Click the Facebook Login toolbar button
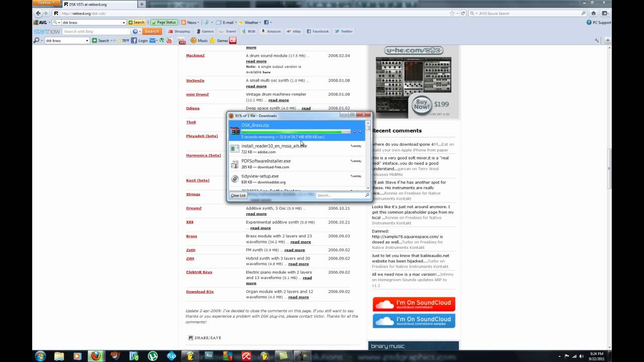The height and width of the screenshot is (362, 644). tap(140, 41)
